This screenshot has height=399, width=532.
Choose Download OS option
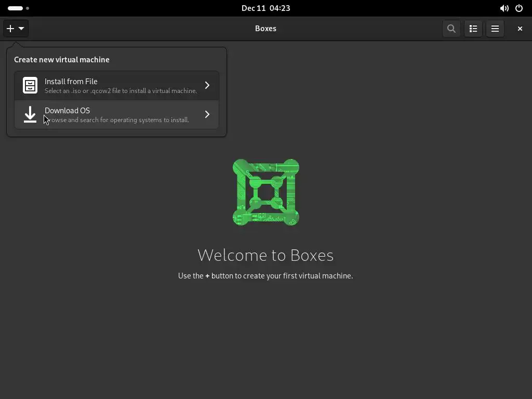(x=116, y=115)
